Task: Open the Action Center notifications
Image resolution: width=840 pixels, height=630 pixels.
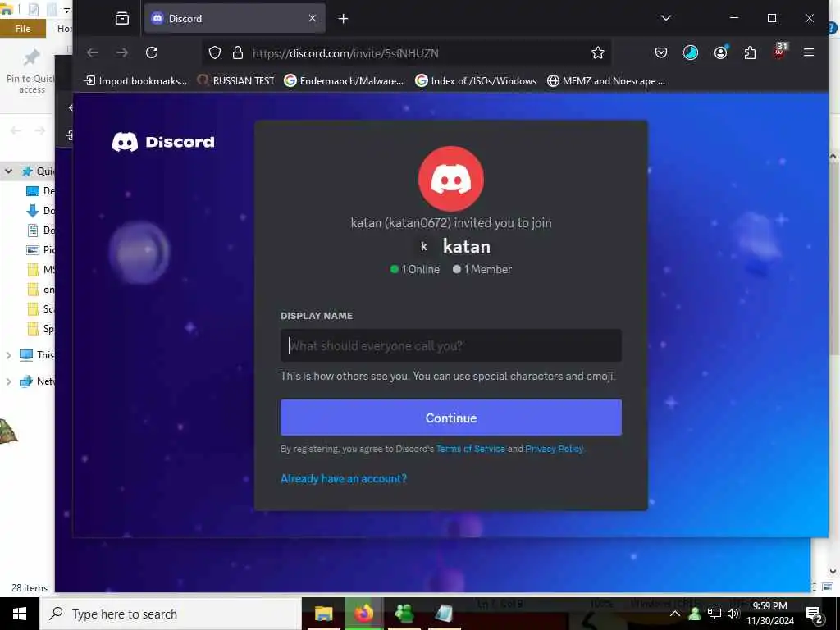Action: [x=815, y=614]
